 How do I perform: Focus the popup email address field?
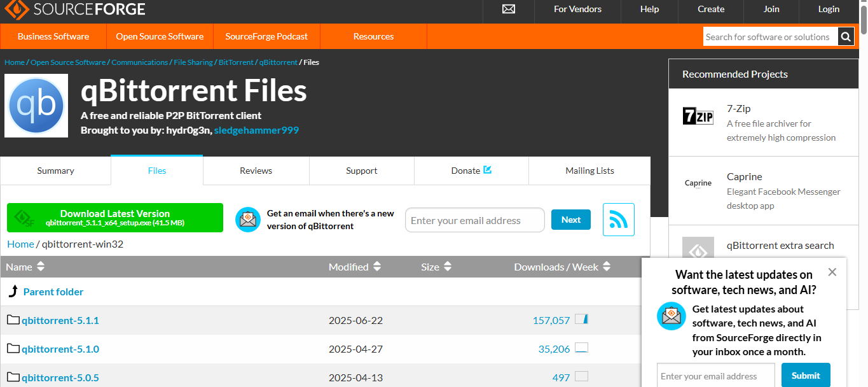[716, 376]
